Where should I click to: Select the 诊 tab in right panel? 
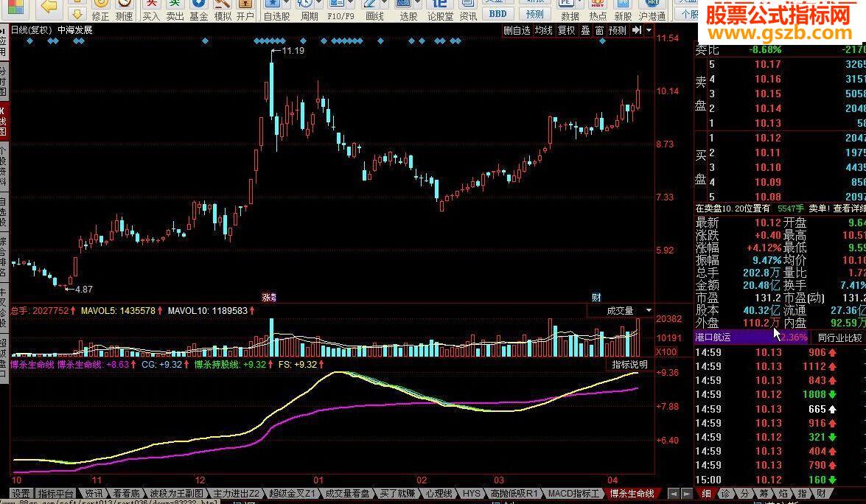coord(725,494)
